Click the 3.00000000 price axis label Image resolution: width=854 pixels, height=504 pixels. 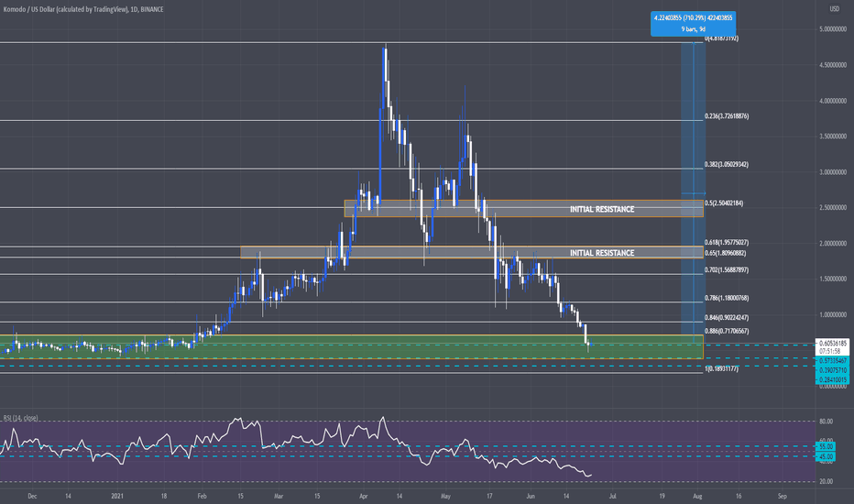[x=833, y=172]
